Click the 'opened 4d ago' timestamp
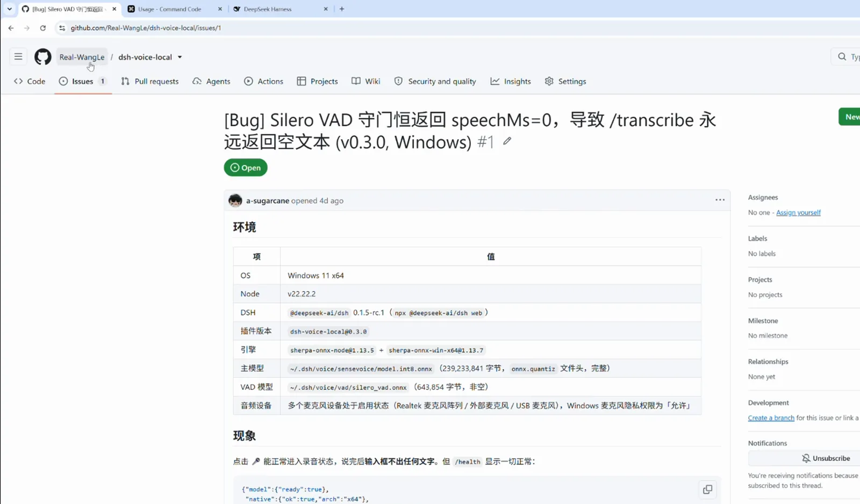The width and height of the screenshot is (860, 504). (317, 200)
